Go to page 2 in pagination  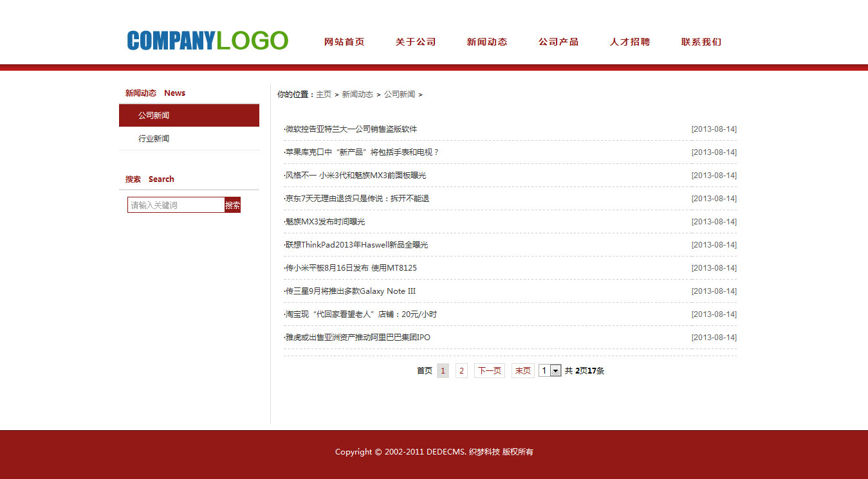pyautogui.click(x=461, y=371)
